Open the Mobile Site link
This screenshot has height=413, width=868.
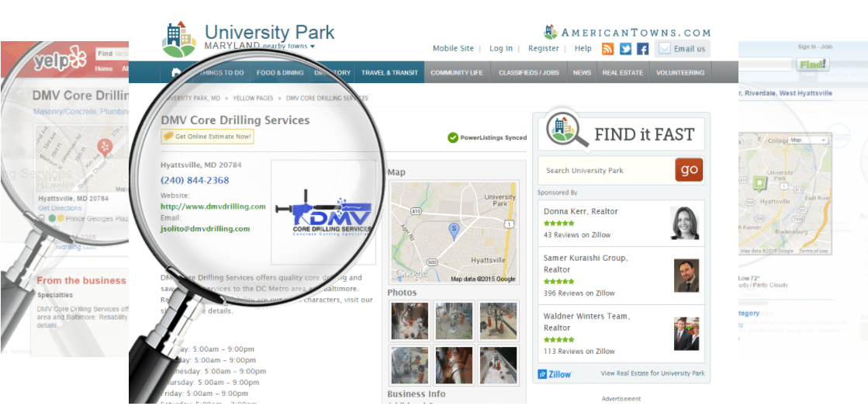coord(453,48)
